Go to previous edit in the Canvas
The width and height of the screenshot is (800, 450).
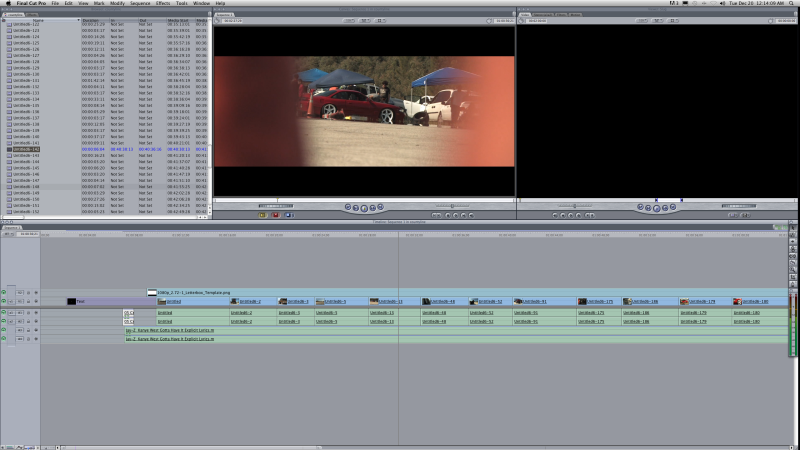[348, 207]
